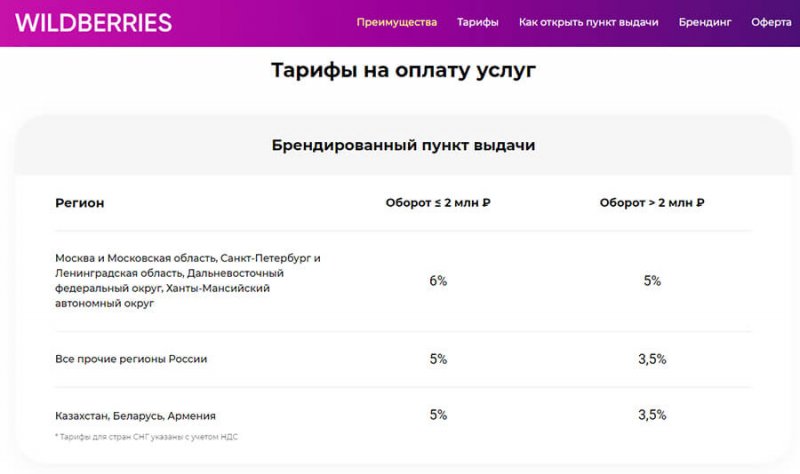The image size is (800, 474).
Task: Select the Регион column header
Action: pos(79,203)
